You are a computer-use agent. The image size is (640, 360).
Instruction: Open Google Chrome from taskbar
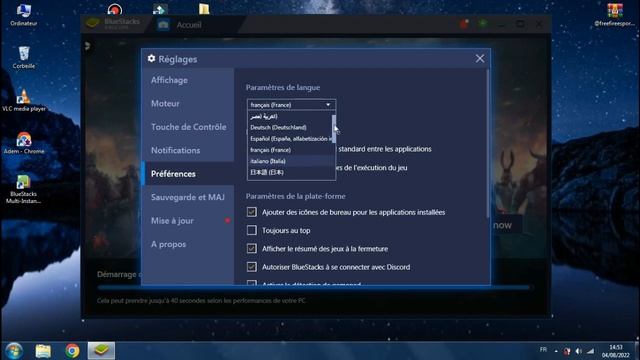tap(72, 351)
